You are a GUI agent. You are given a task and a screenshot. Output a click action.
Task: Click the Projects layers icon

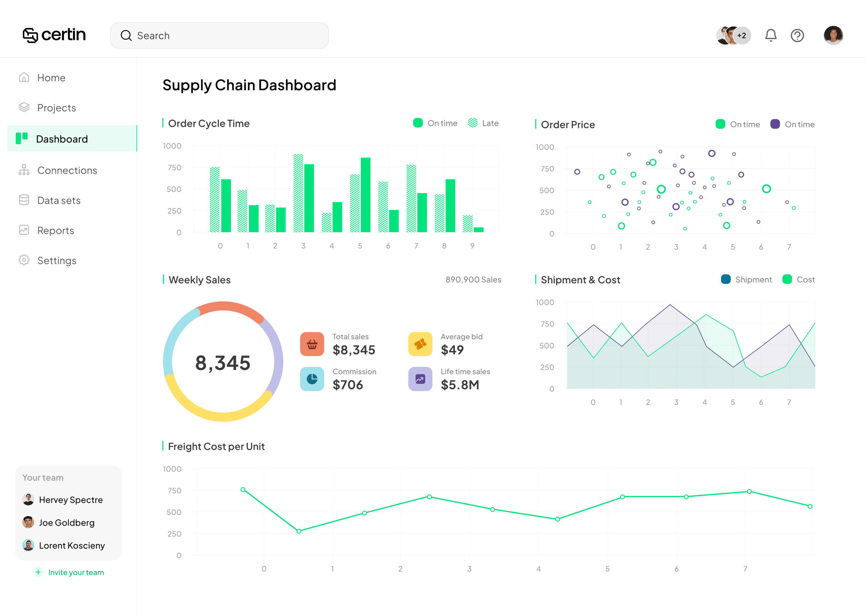[x=24, y=107]
